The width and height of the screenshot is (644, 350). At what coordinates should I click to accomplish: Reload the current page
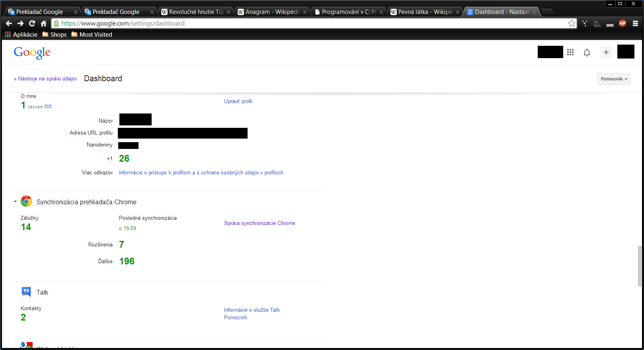(32, 23)
